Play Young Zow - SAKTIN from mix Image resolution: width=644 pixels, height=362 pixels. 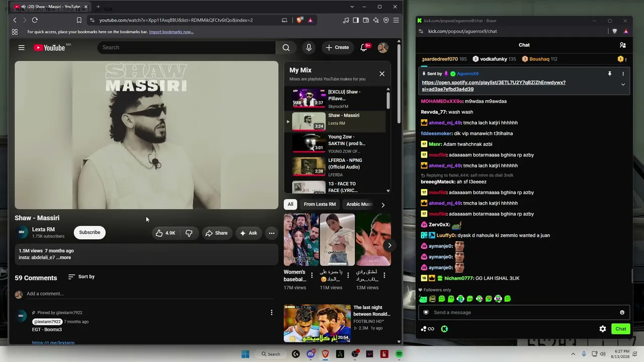(x=336, y=144)
